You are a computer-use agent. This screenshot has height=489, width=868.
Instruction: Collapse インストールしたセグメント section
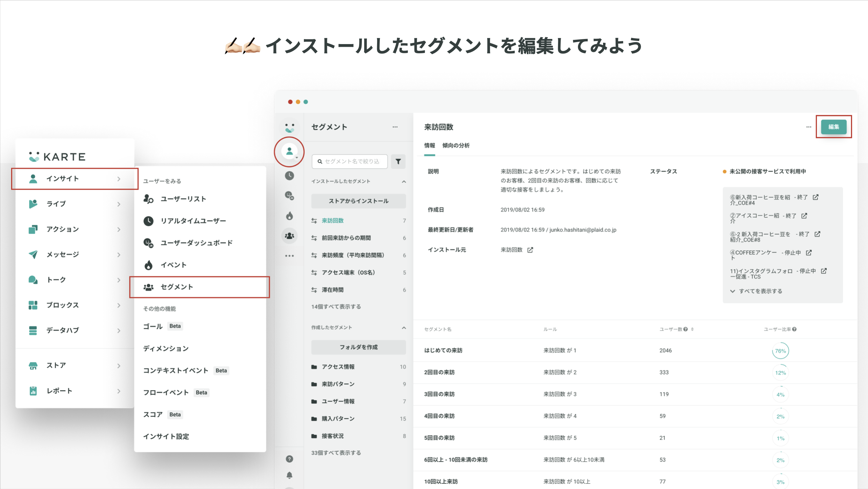coord(404,181)
